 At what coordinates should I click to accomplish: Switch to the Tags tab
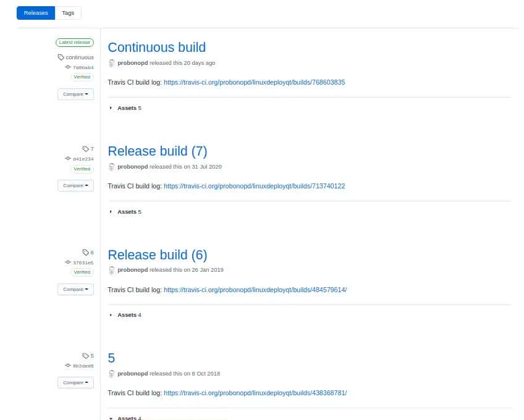68,12
